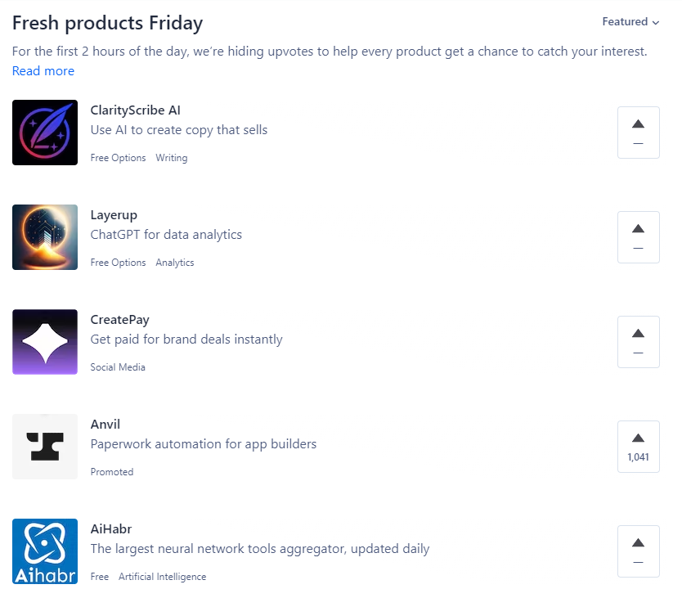
Task: Click the Anvil product logo
Action: [x=45, y=447]
